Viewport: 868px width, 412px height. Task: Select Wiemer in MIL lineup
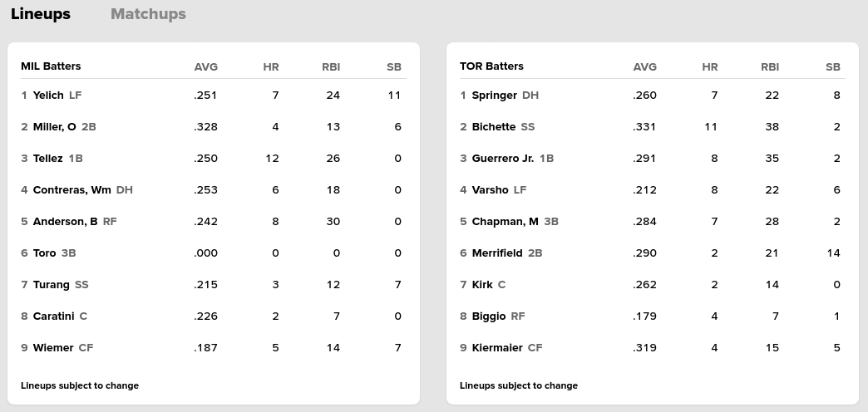[53, 348]
